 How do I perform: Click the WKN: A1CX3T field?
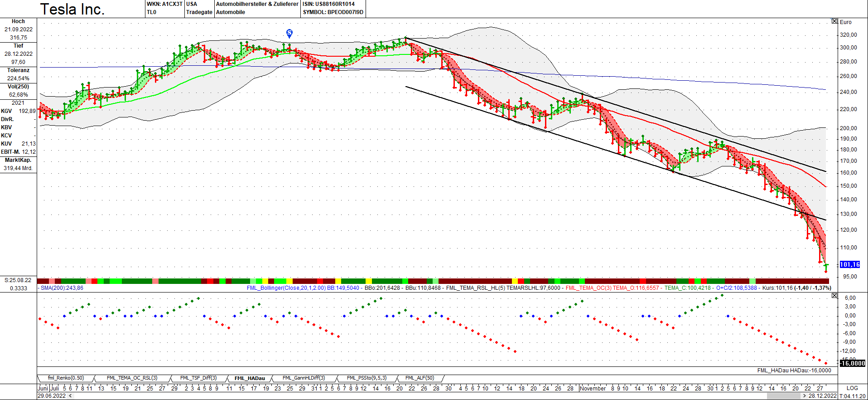pyautogui.click(x=164, y=4)
